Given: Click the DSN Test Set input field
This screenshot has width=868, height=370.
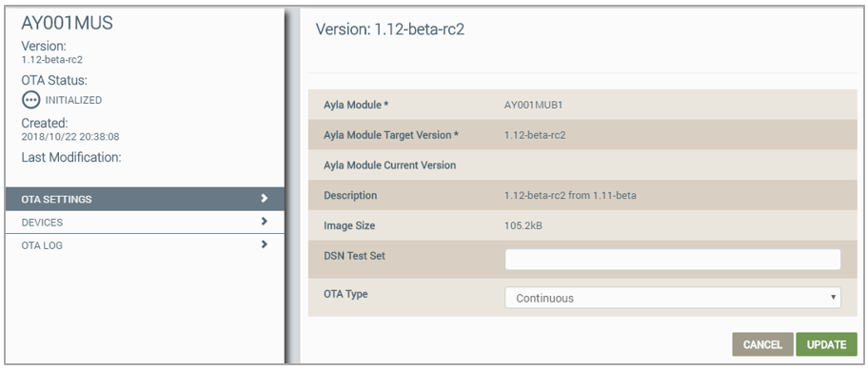Looking at the screenshot, I should click(x=673, y=260).
